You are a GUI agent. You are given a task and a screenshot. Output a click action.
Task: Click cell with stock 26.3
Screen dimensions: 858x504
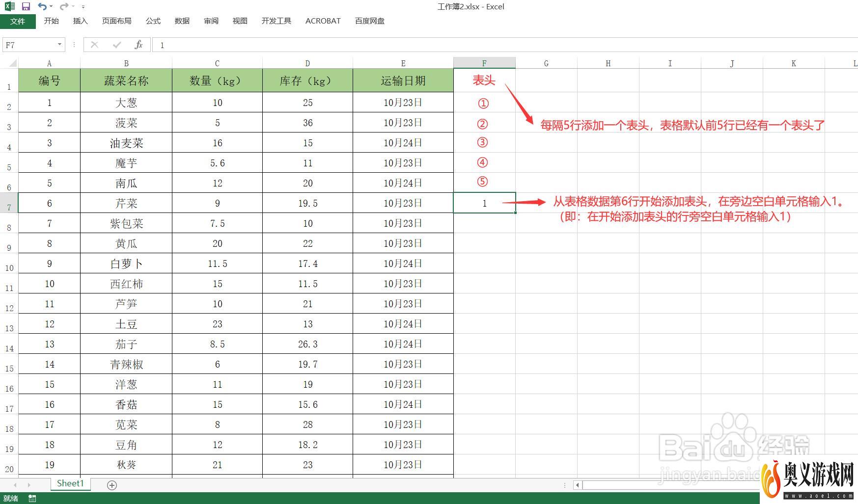click(x=307, y=344)
